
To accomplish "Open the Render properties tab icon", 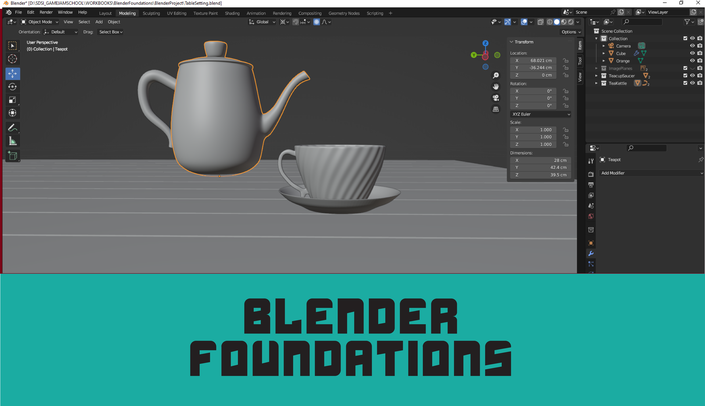I will point(591,174).
